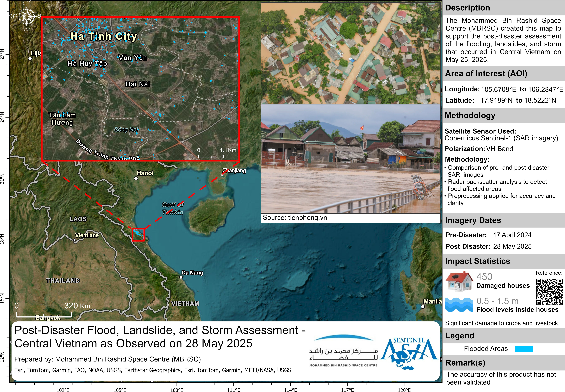The image size is (565, 392).
Task: Click the latitude value 17.9189°N
Action: [496, 100]
